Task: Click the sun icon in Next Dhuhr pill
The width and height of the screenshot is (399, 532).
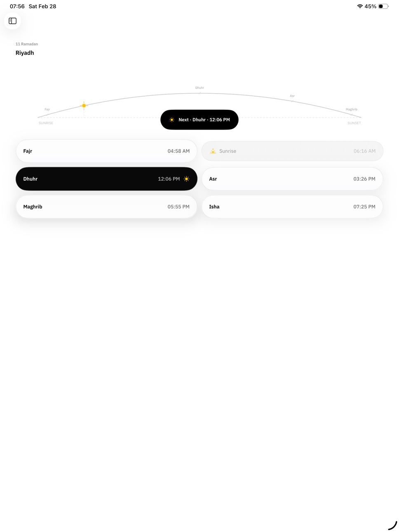Action: (172, 120)
